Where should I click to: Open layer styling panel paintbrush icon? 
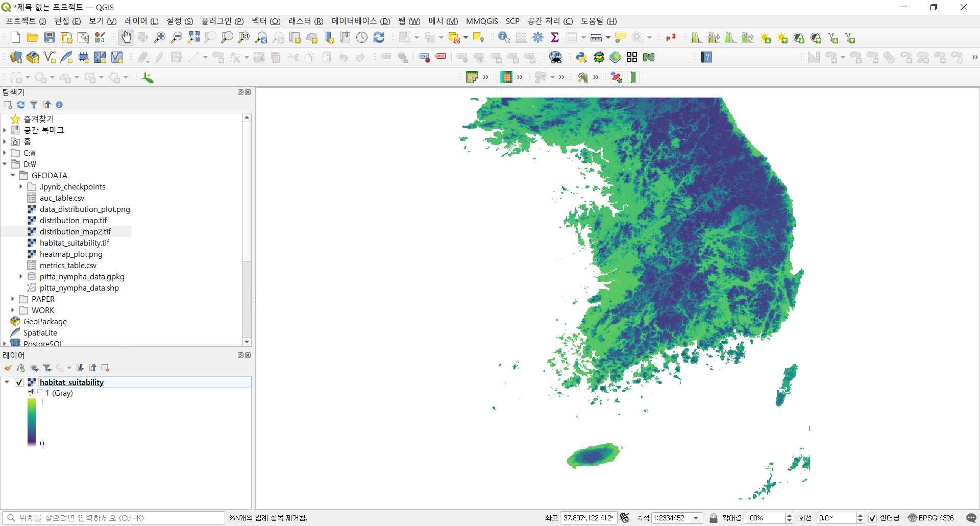tap(8, 368)
